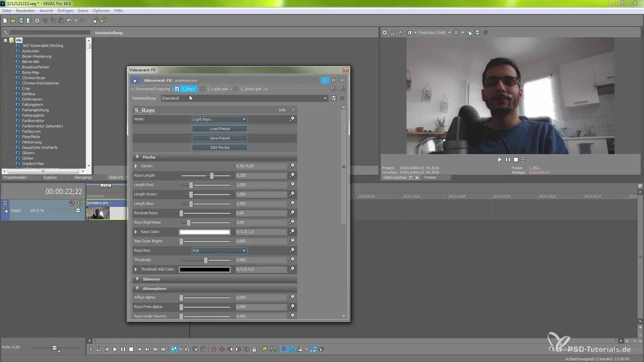Copy snapshot to clipboard icon in preview
The height and width of the screenshot is (362, 644).
click(x=469, y=33)
